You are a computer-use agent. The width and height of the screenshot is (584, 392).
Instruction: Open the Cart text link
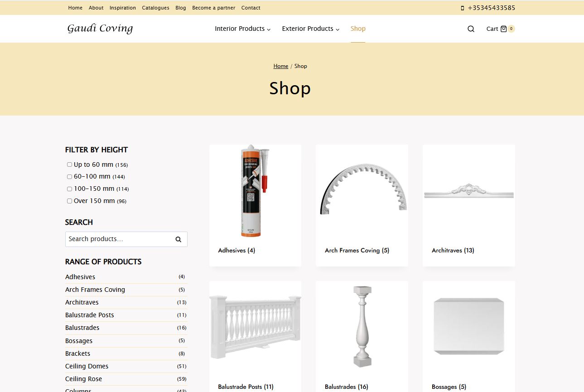coord(492,29)
